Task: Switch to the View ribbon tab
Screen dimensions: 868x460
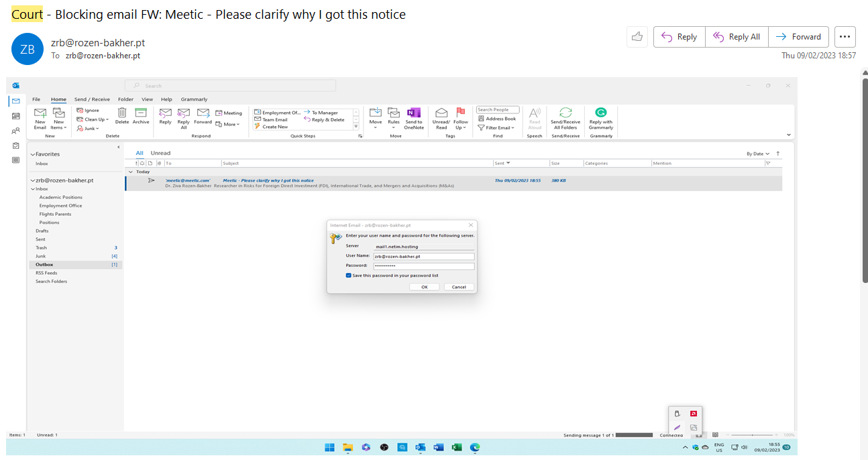Action: click(148, 99)
